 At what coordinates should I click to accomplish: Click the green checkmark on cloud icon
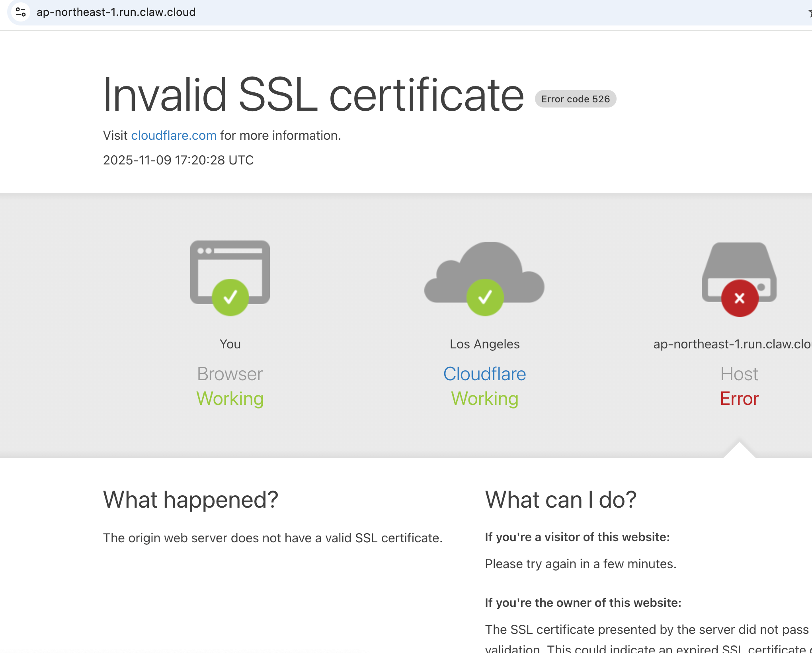click(485, 297)
